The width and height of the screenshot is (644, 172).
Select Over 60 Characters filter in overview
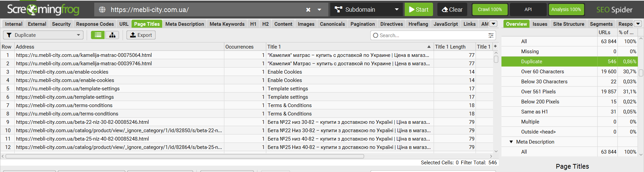tap(542, 72)
